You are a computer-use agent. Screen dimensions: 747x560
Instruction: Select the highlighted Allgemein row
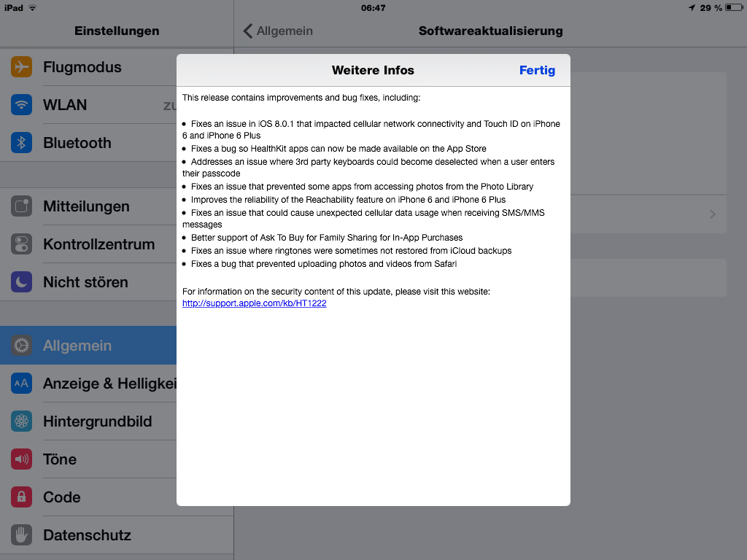tap(88, 345)
